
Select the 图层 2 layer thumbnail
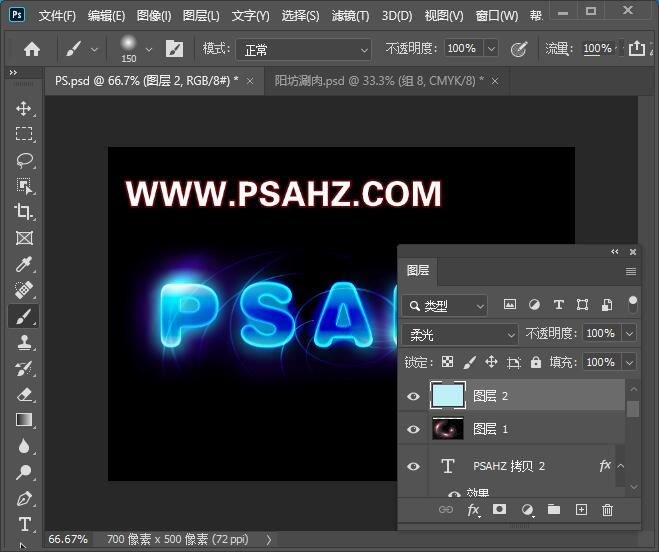tap(448, 396)
